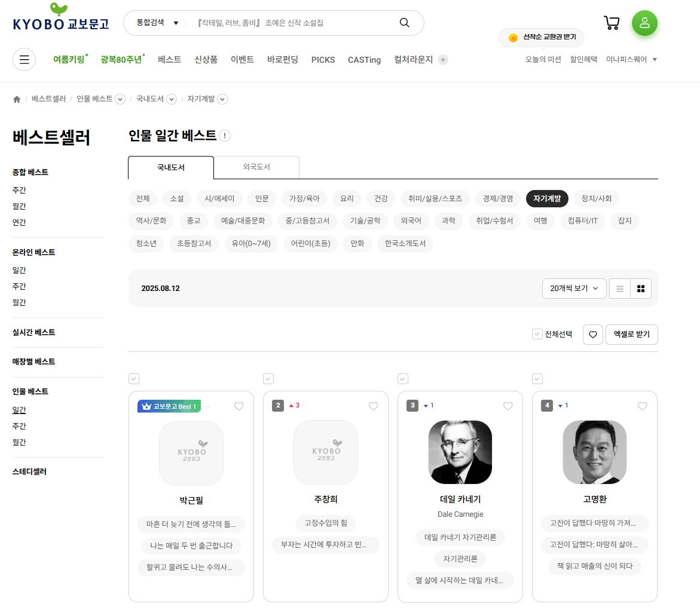The height and width of the screenshot is (616, 700).
Task: Switch to grid view icon
Action: pos(640,288)
